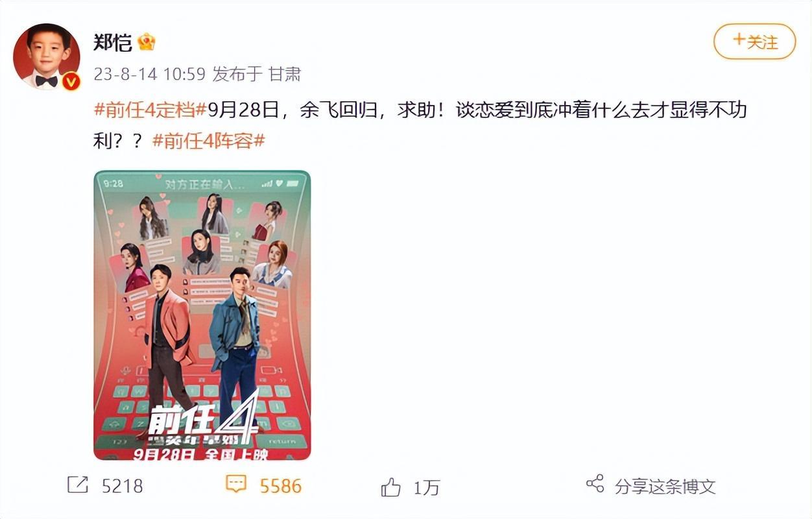Click the like count 1万
The height and width of the screenshot is (519, 812).
click(x=427, y=487)
